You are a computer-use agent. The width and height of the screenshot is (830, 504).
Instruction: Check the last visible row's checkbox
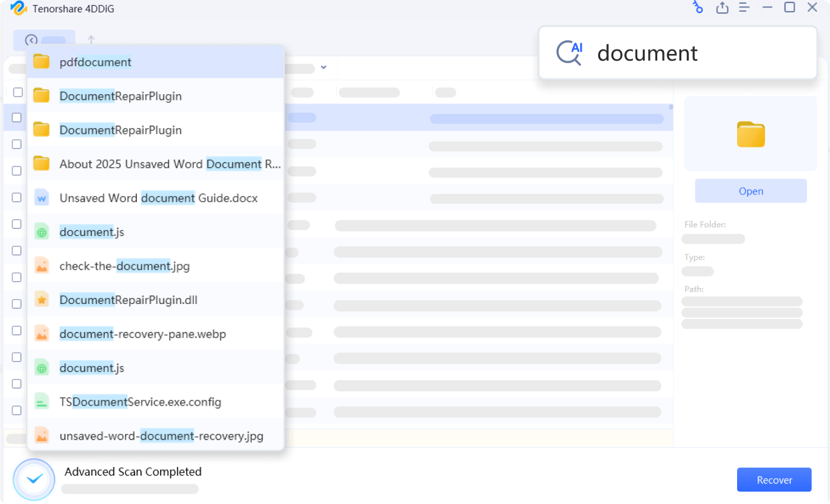click(x=17, y=411)
